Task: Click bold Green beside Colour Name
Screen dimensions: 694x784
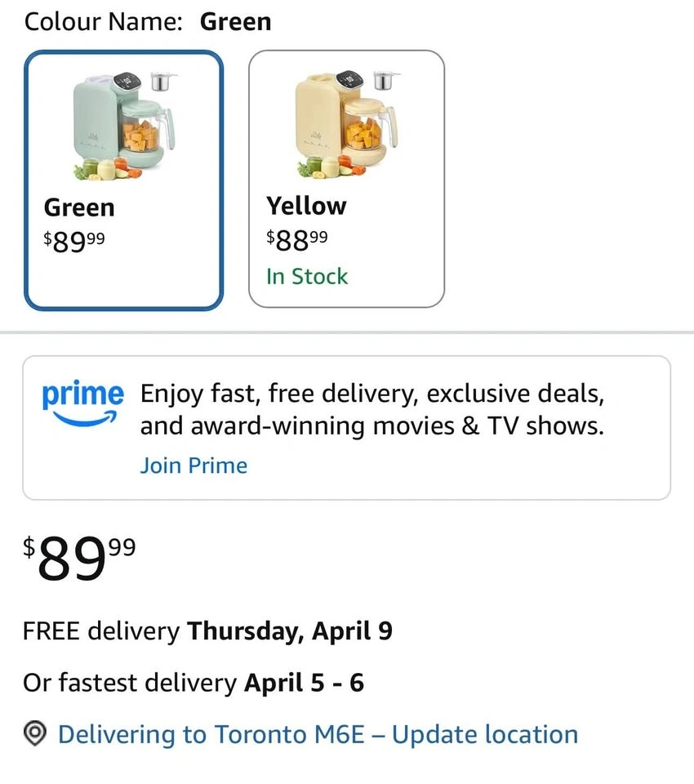Action: point(235,22)
